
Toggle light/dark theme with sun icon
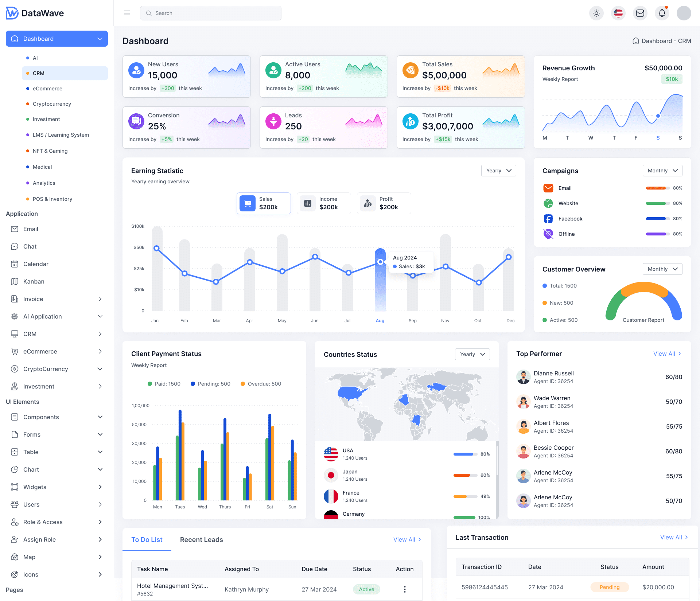click(596, 13)
